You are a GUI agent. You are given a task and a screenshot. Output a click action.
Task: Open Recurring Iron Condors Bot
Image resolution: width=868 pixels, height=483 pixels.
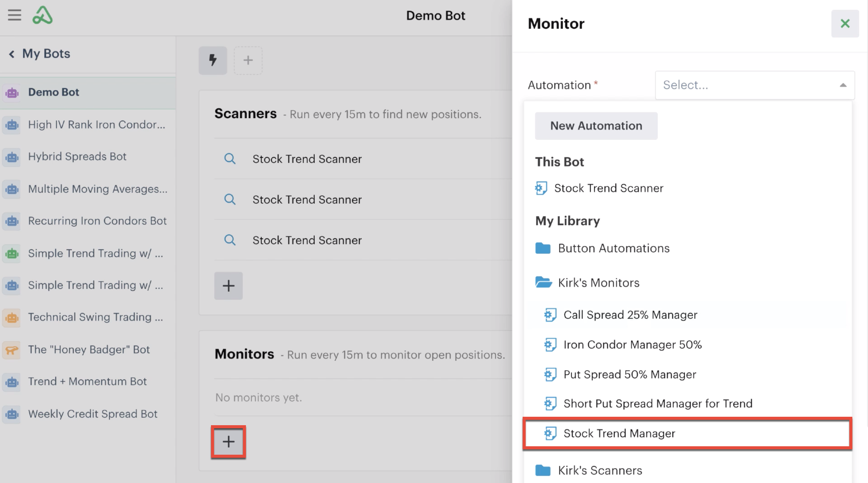(88, 221)
